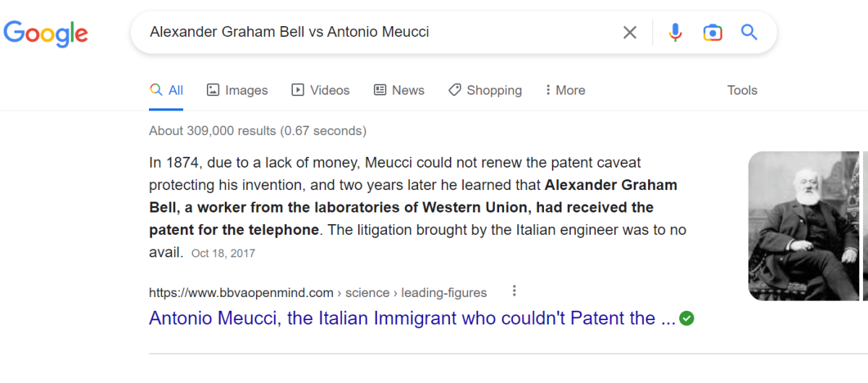Image resolution: width=868 pixels, height=383 pixels.
Task: Click the search query input field
Action: click(x=376, y=33)
